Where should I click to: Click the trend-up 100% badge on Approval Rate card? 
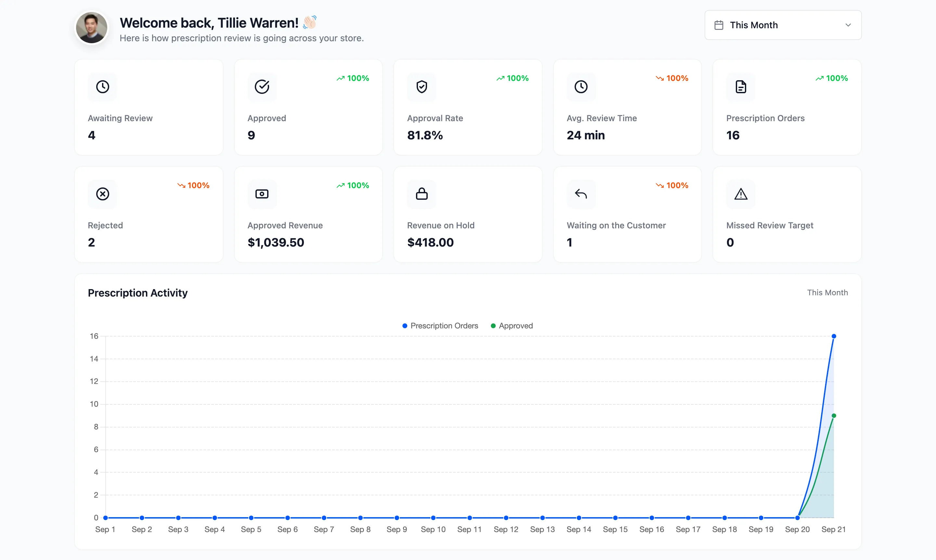point(513,78)
